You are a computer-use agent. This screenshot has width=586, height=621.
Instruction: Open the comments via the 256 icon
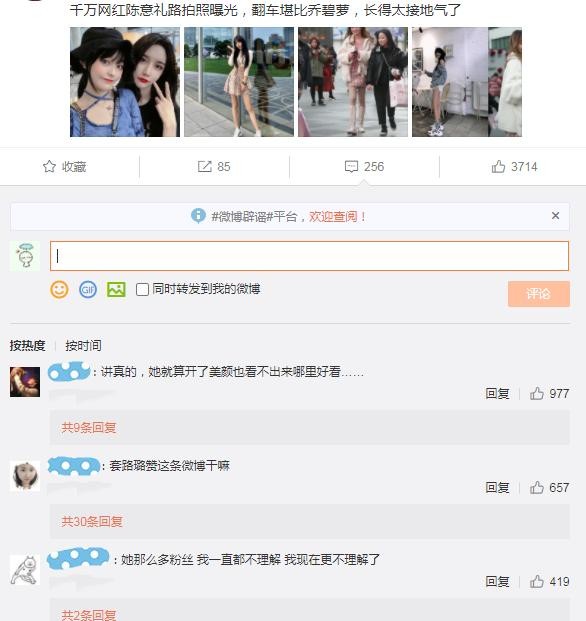click(351, 166)
